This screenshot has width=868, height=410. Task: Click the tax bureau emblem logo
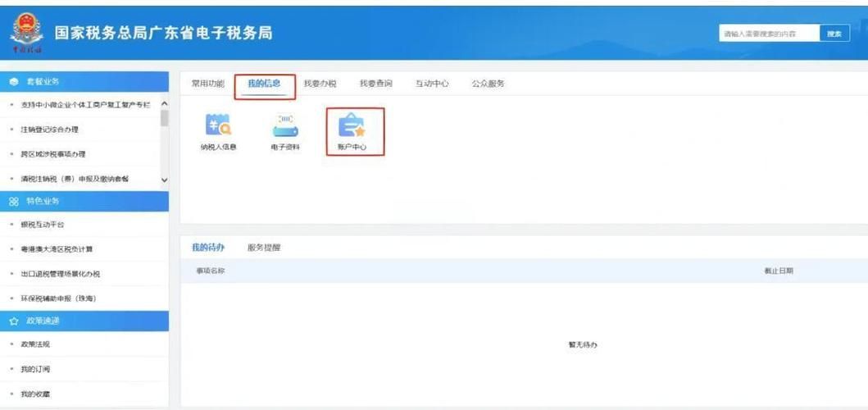pos(26,32)
